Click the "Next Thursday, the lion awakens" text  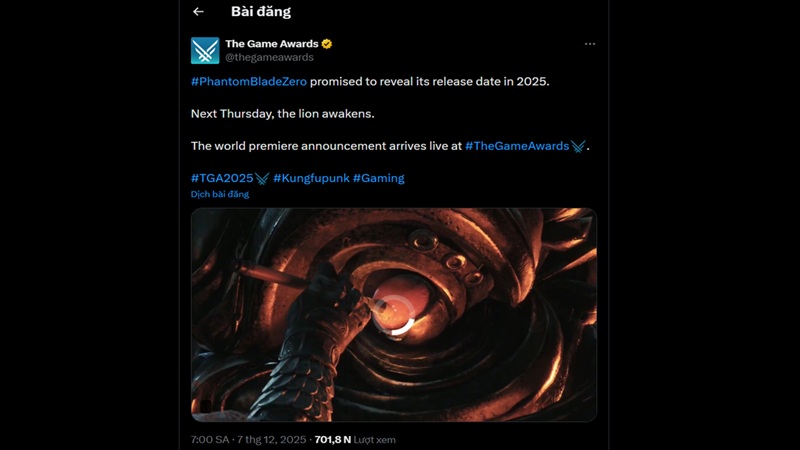coord(283,114)
